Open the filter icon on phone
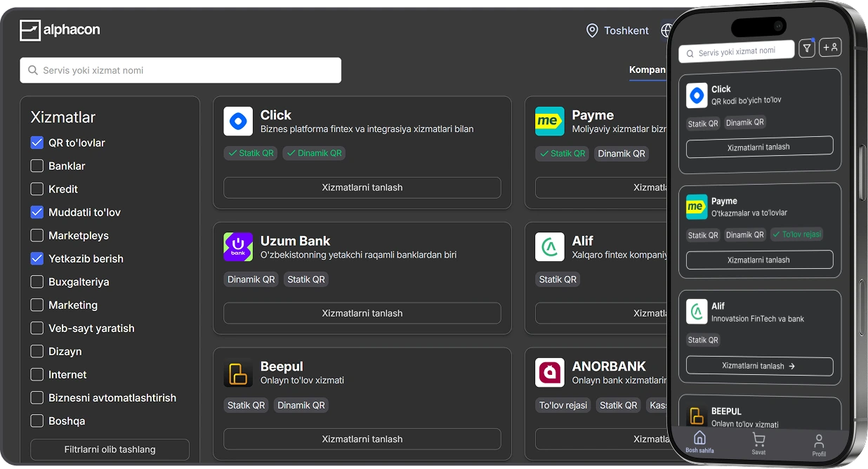This screenshot has height=469, width=868. (x=807, y=48)
